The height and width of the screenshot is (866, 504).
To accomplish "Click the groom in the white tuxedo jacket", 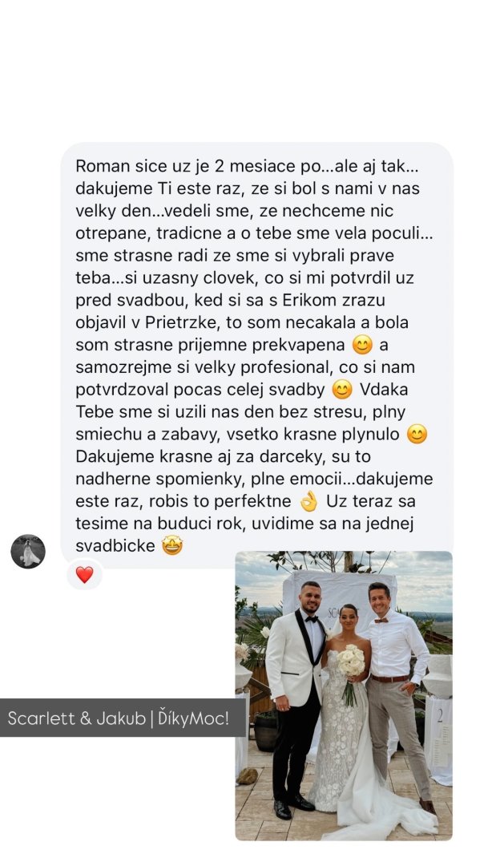I will click(296, 698).
